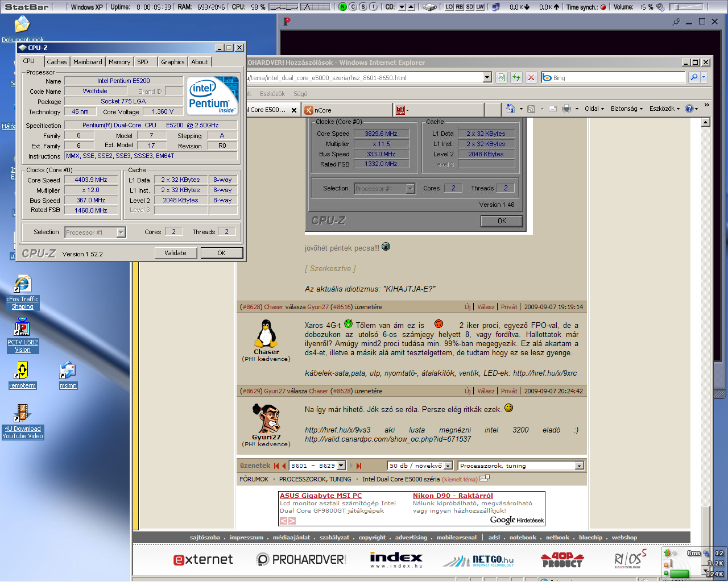
Task: Expand the IE address bar dropdown
Action: point(487,77)
